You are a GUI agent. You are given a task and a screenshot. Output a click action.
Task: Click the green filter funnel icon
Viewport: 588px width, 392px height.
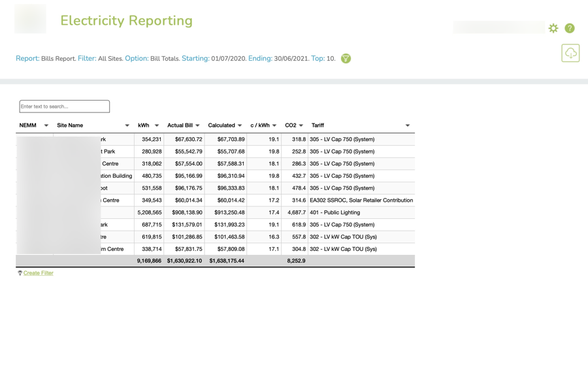coord(346,59)
